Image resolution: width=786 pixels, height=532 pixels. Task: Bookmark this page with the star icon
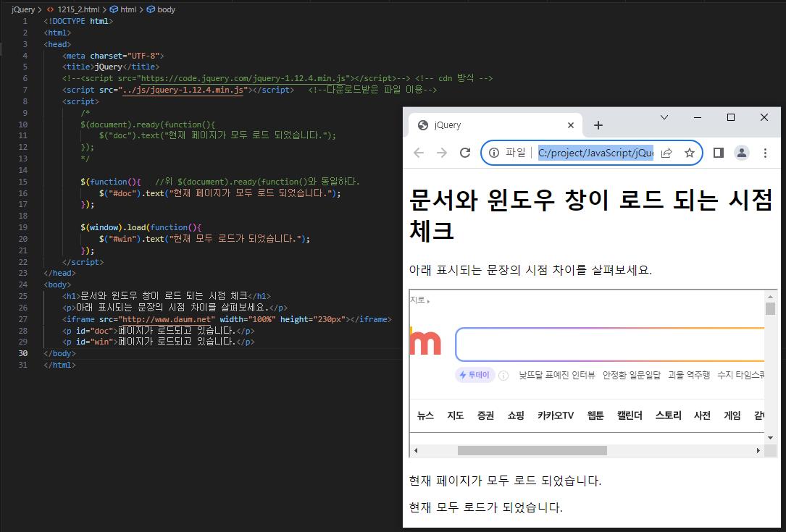(690, 153)
